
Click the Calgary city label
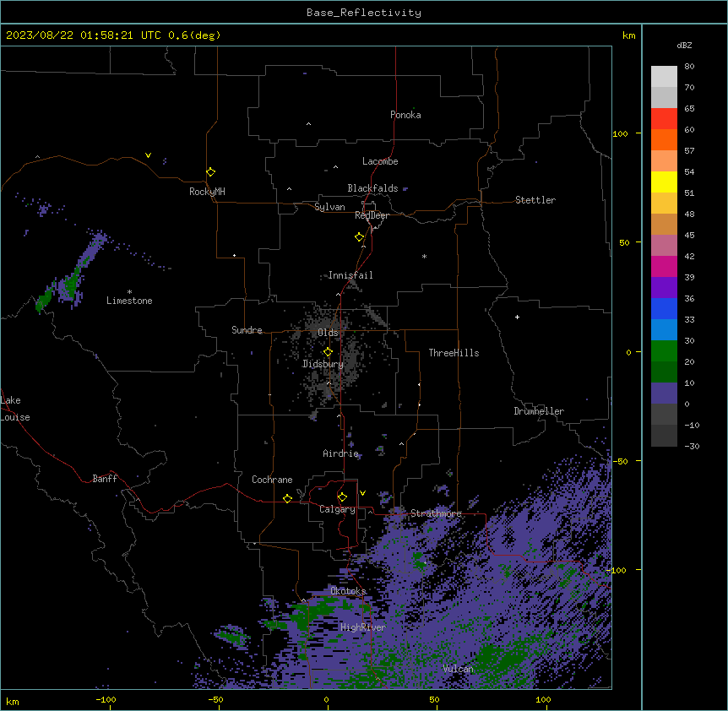coord(337,509)
